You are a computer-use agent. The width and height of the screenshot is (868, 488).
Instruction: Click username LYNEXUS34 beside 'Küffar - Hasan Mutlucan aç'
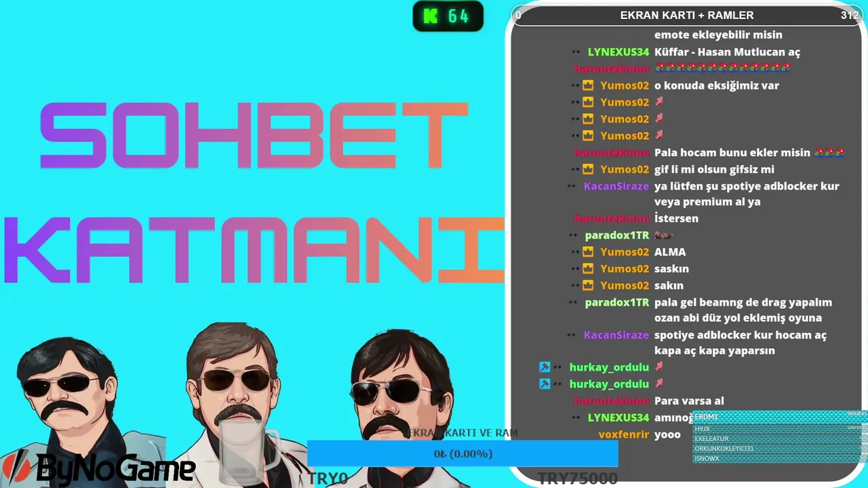pyautogui.click(x=618, y=52)
